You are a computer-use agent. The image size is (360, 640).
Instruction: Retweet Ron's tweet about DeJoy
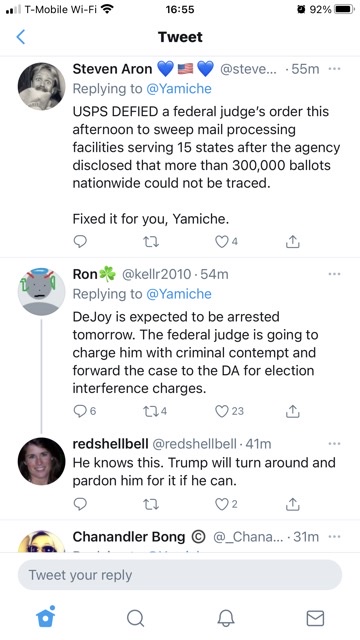point(156,411)
